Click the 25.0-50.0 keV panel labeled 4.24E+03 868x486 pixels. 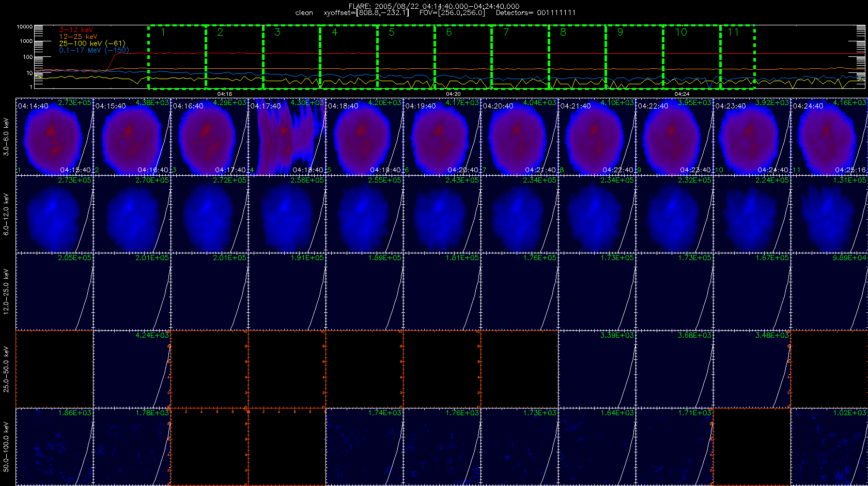coord(132,369)
